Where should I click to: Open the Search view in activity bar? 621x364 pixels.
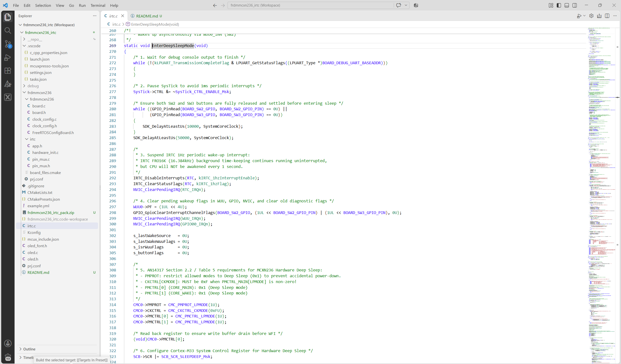(8, 31)
